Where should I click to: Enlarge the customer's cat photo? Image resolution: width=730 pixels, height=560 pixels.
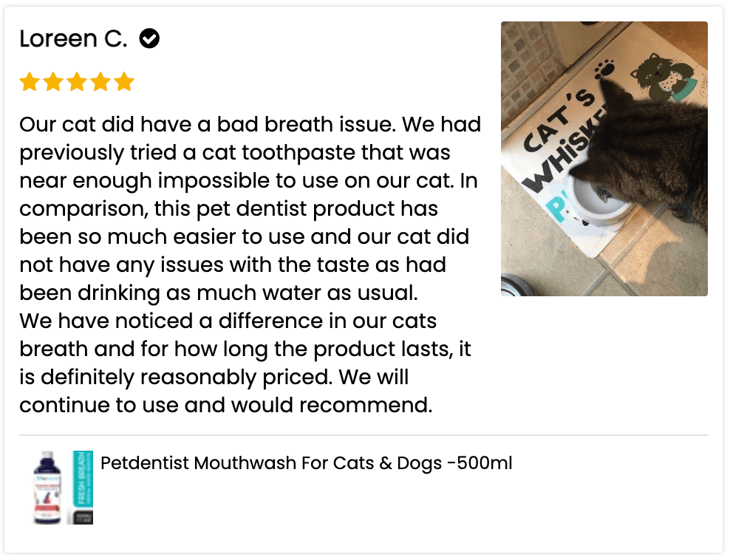pos(604,159)
